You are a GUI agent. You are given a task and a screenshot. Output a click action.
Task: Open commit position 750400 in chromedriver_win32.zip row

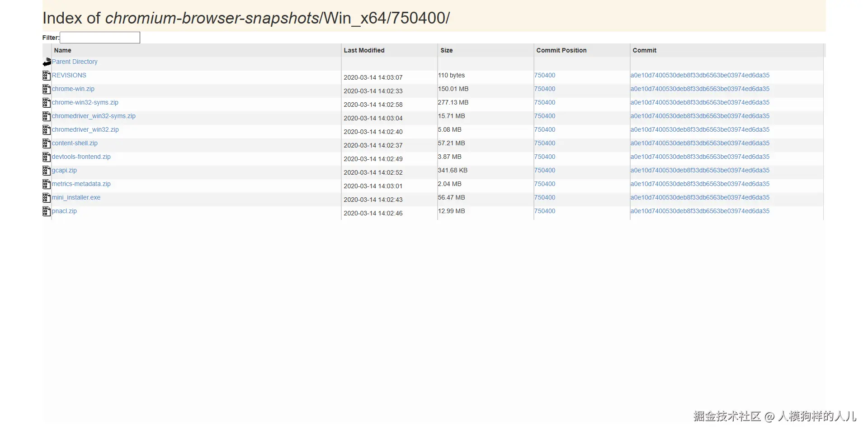click(x=545, y=129)
